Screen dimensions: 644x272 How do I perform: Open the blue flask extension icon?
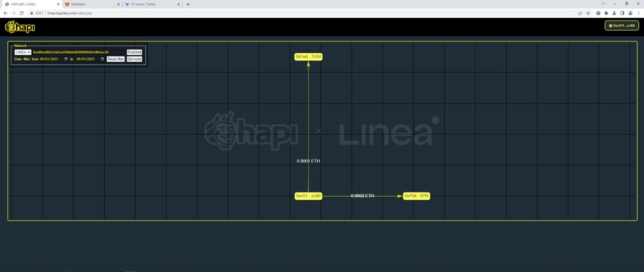pos(614,13)
